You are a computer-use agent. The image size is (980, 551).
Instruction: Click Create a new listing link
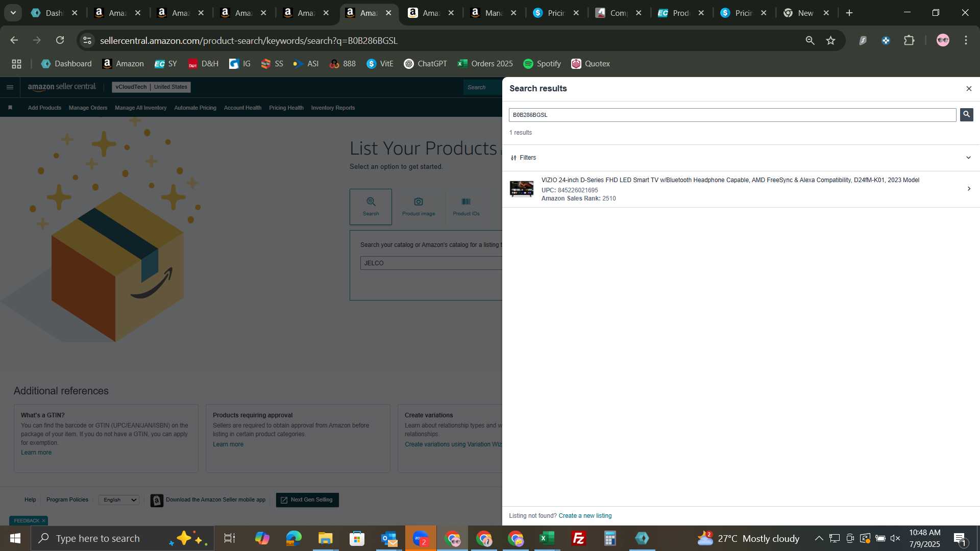[585, 516]
